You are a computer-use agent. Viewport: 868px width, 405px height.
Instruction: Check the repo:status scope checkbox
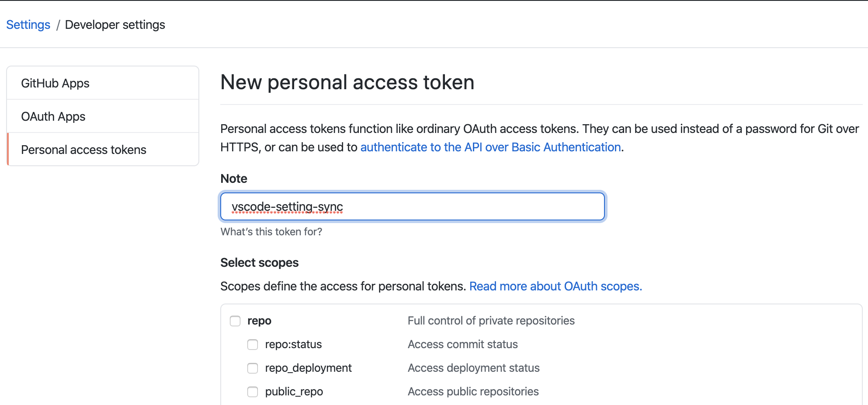point(253,345)
